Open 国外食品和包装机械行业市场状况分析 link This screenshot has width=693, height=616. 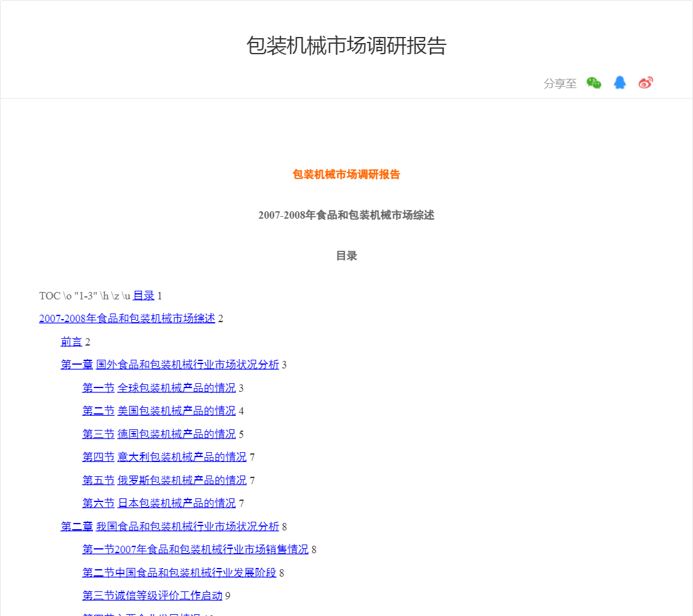pyautogui.click(x=187, y=365)
